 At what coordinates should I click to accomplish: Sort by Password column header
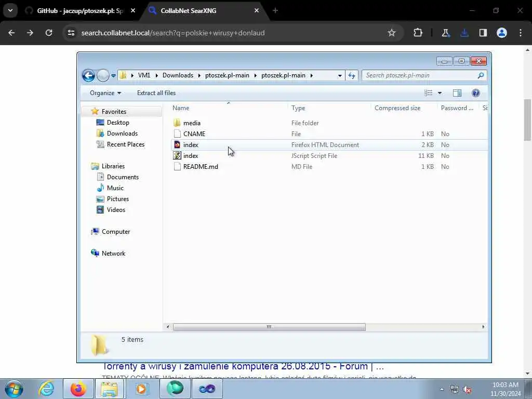click(x=458, y=108)
